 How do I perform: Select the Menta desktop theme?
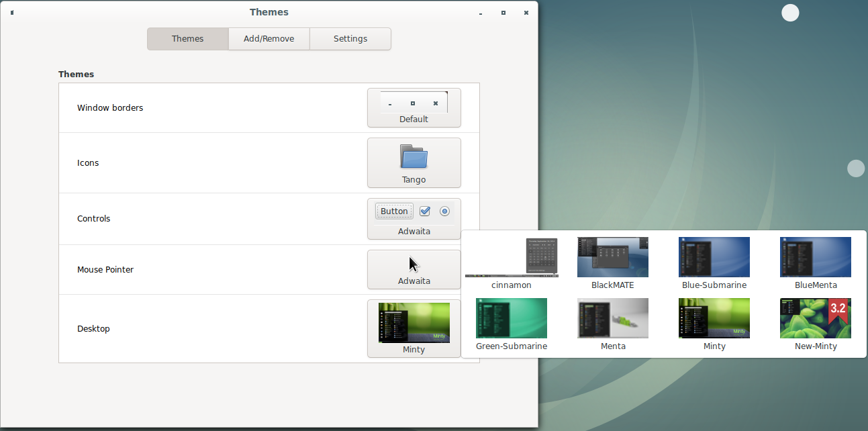tap(613, 324)
